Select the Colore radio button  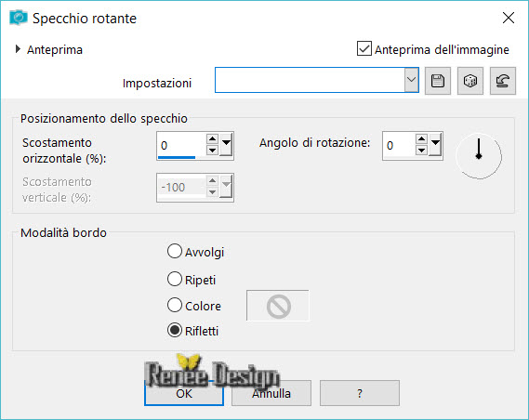[175, 305]
